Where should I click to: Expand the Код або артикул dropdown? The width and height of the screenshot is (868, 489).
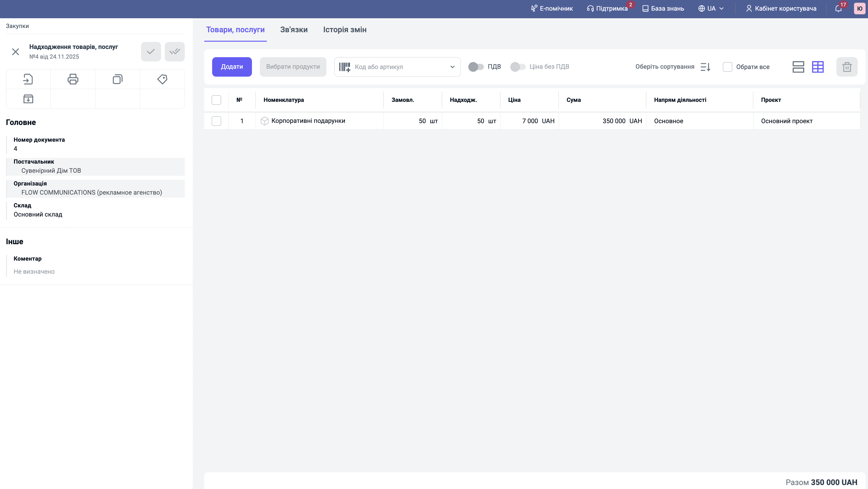pyautogui.click(x=452, y=67)
